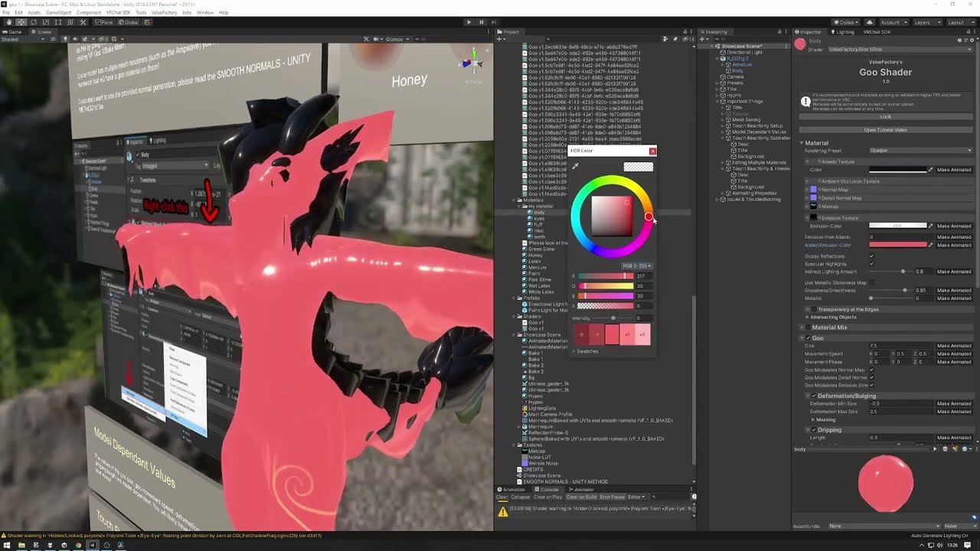
Task: Click the Play button
Action: click(469, 22)
